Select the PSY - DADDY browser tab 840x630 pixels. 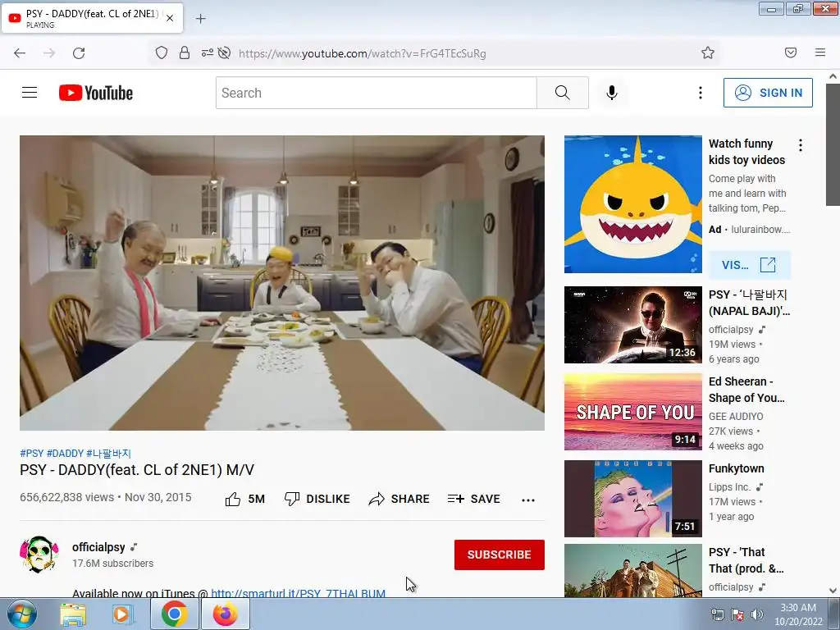[x=92, y=18]
